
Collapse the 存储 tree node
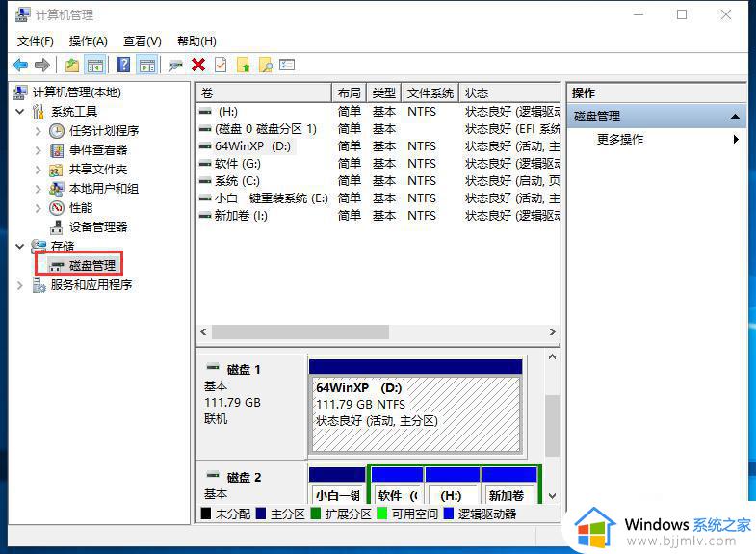click(x=20, y=247)
